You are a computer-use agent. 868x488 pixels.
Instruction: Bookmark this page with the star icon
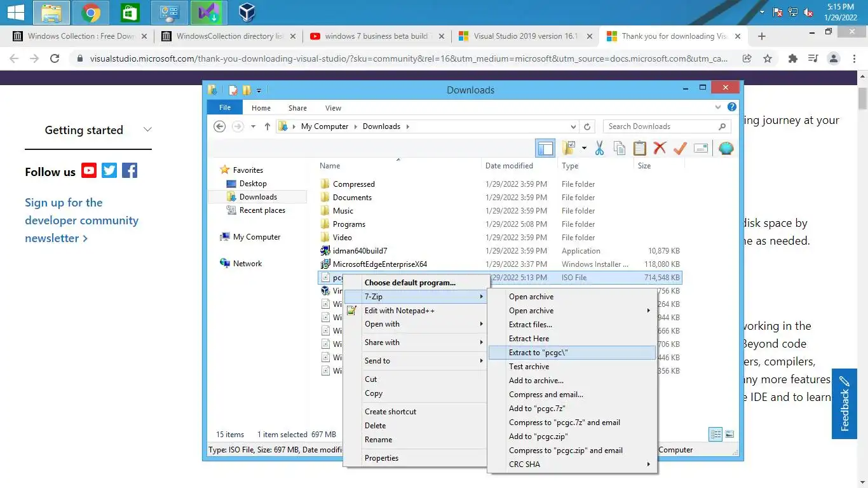[768, 58]
